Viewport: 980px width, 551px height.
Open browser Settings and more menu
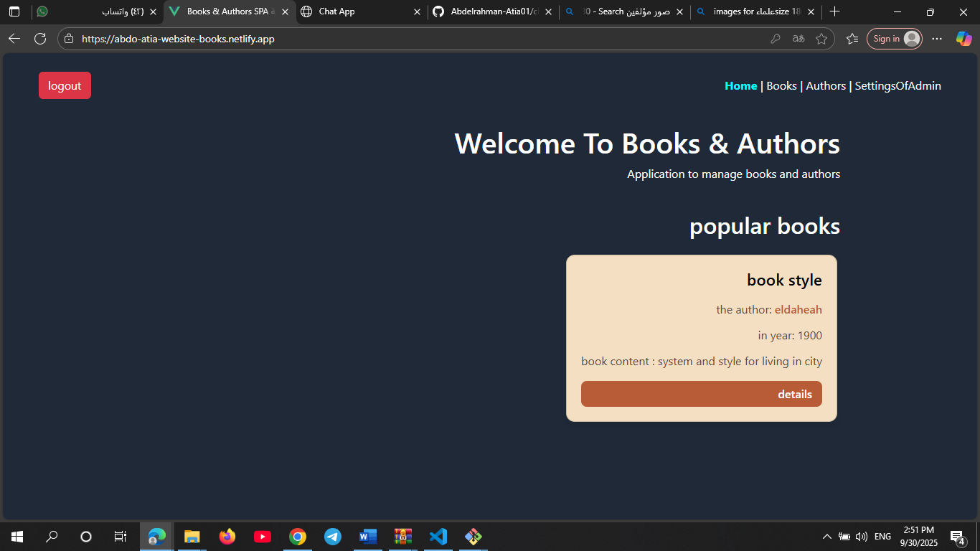tap(937, 39)
